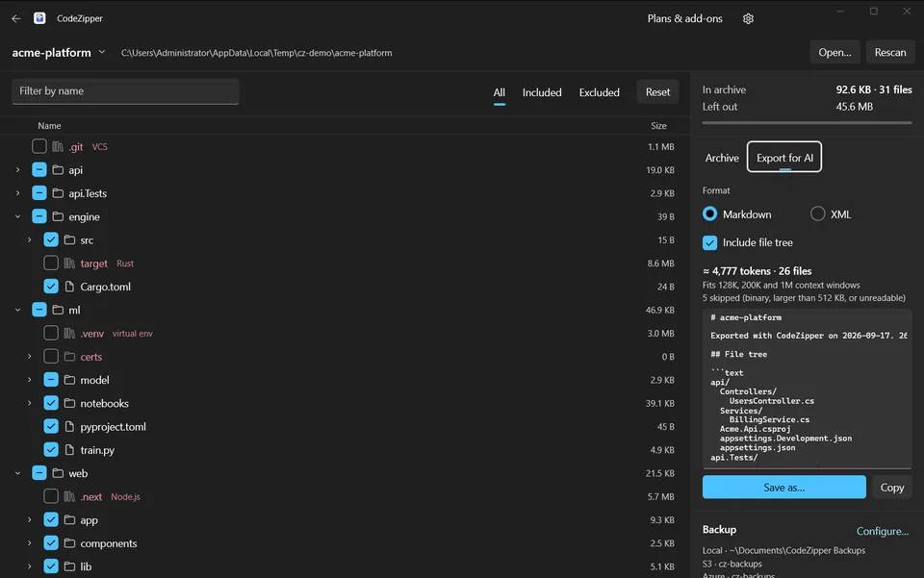Check the target folder checkbox
The image size is (924, 578).
point(51,264)
